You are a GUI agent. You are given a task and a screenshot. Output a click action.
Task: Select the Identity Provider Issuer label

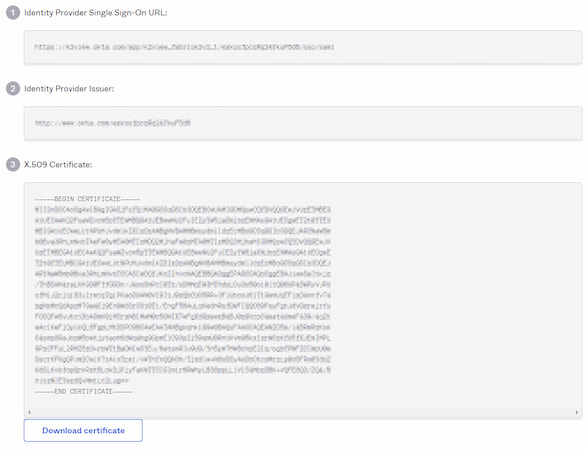(69, 89)
